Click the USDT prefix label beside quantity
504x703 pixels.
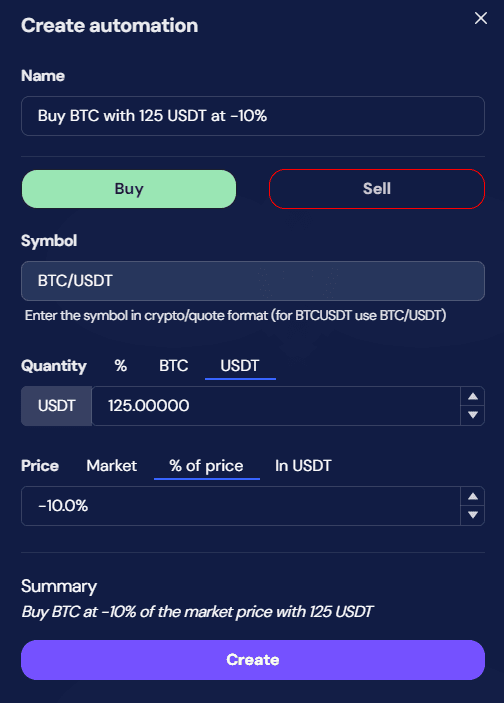pos(56,406)
